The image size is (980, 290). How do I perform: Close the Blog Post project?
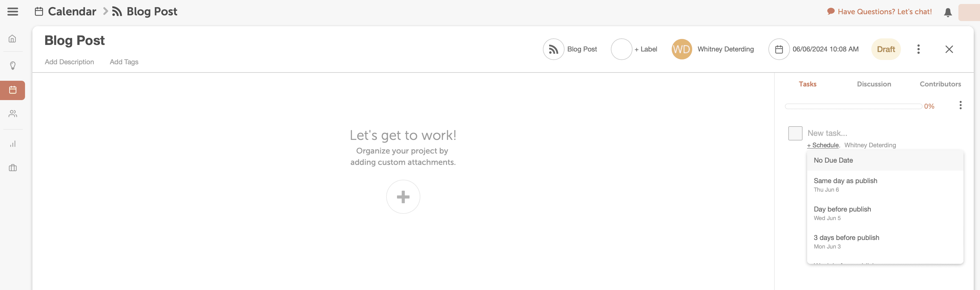tap(949, 49)
